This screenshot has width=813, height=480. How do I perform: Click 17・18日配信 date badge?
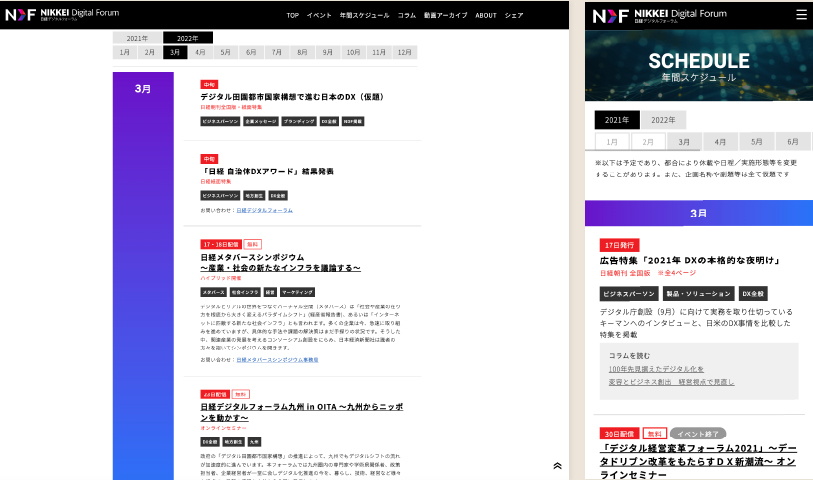click(221, 244)
